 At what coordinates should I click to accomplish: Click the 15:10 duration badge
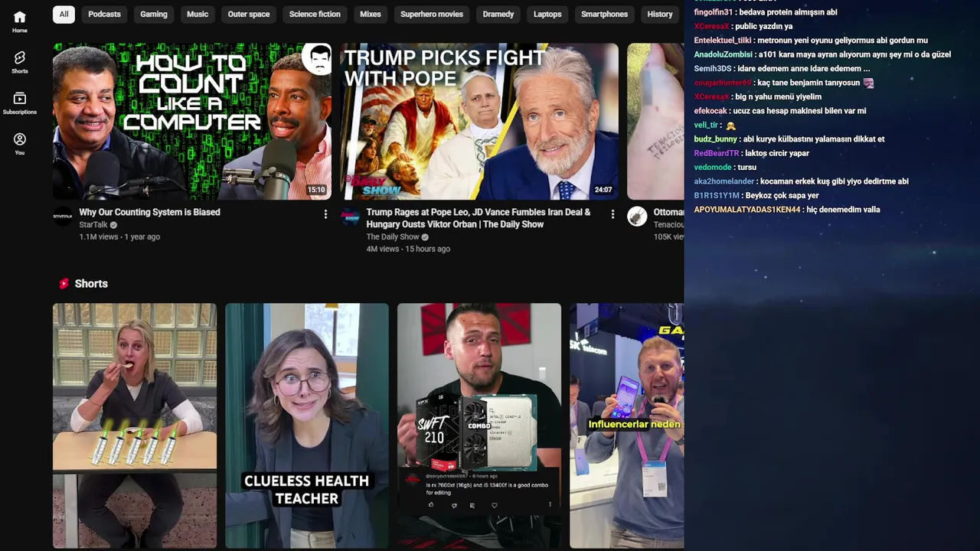pos(316,190)
